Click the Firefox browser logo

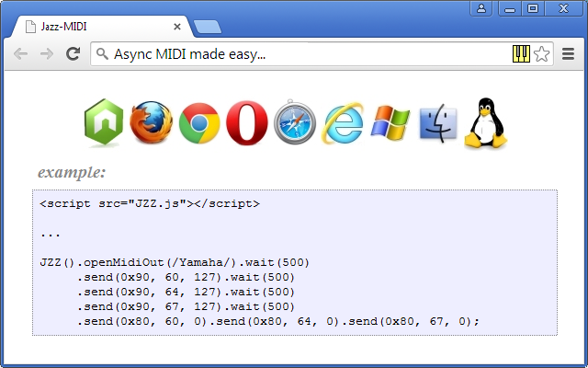click(151, 122)
